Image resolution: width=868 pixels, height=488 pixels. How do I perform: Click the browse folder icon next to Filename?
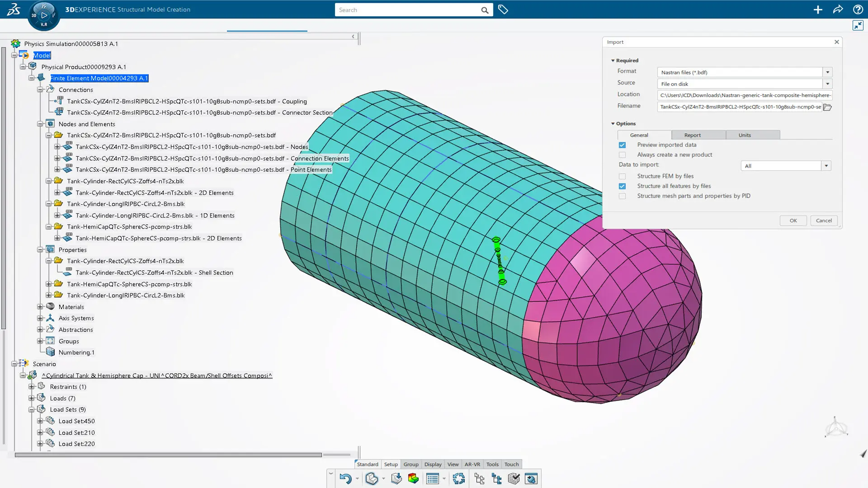point(827,107)
